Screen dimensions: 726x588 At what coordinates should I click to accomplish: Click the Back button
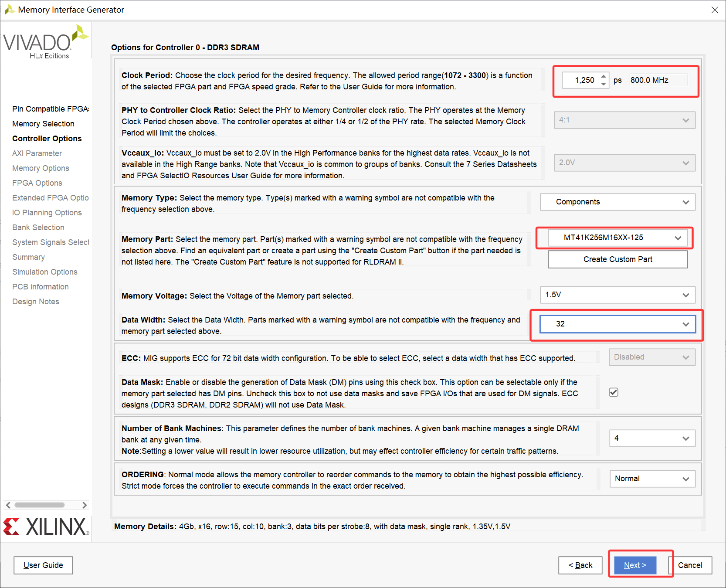point(580,565)
